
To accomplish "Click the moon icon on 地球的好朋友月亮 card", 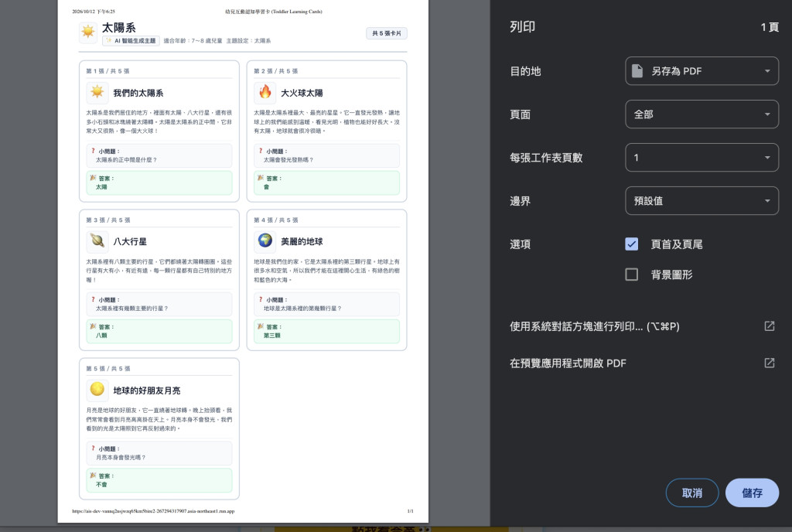I will click(97, 390).
